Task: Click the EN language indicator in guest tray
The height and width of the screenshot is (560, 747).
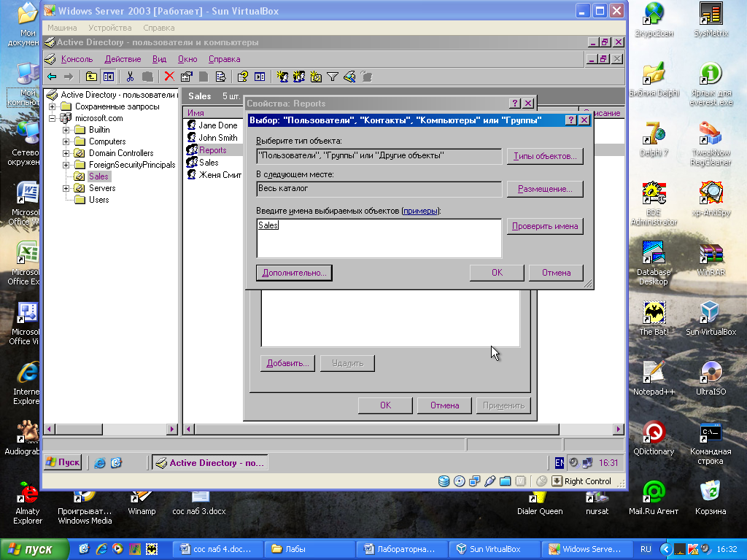Action: 560,463
